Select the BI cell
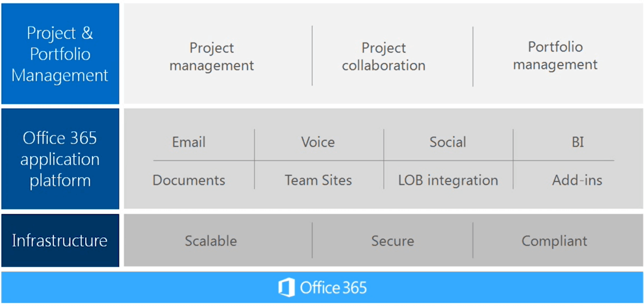Screen dimensions: 644x306 pos(577,142)
